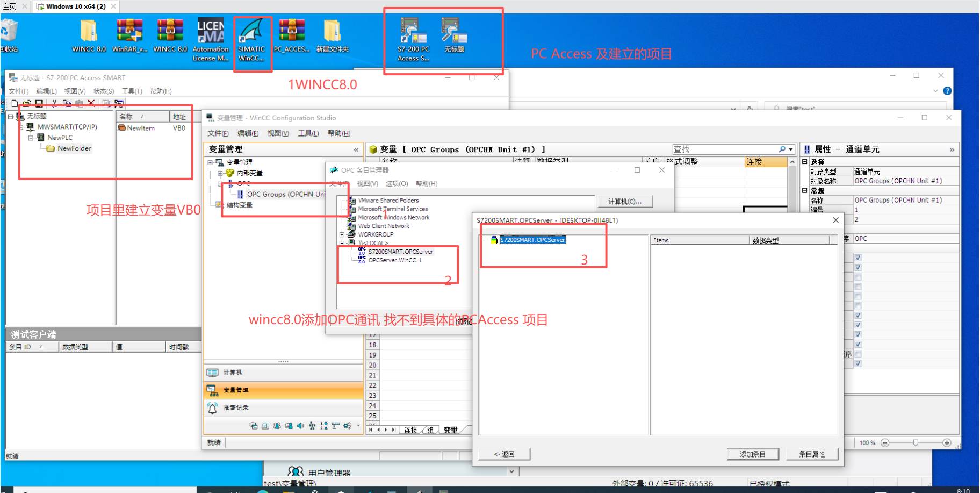
Task: Click the Cut scissors icon in PC Access toolbar
Action: pos(54,103)
